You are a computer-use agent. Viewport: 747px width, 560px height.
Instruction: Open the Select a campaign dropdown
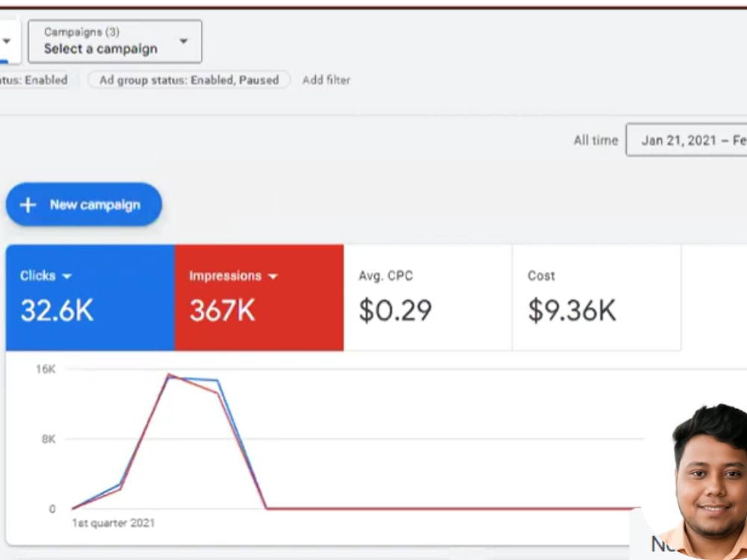pyautogui.click(x=115, y=41)
